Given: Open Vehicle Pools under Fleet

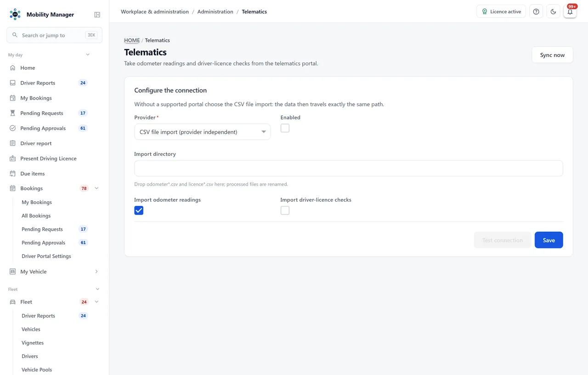Looking at the screenshot, I should coord(37,369).
